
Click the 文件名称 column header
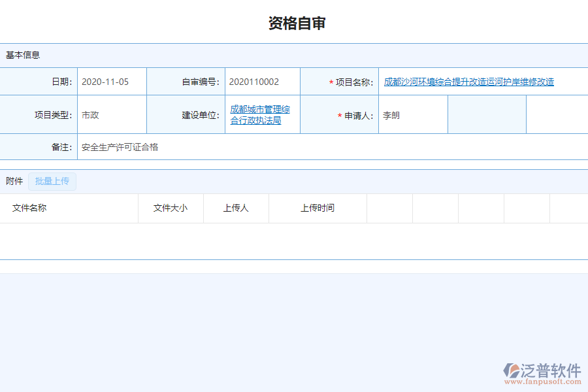[x=29, y=208]
